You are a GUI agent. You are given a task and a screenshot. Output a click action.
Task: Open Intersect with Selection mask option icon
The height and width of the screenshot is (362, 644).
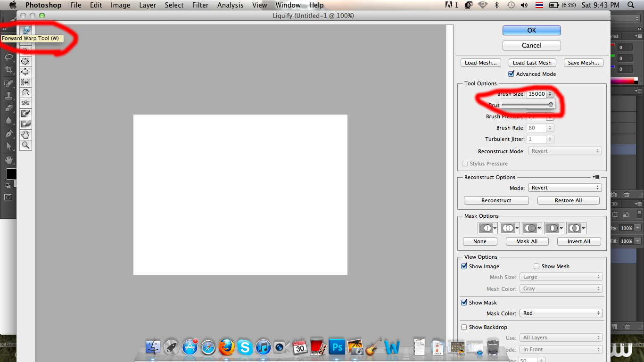pyautogui.click(x=554, y=228)
